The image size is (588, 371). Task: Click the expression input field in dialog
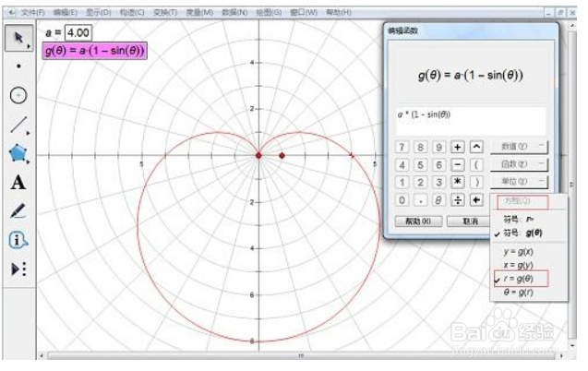(x=471, y=121)
